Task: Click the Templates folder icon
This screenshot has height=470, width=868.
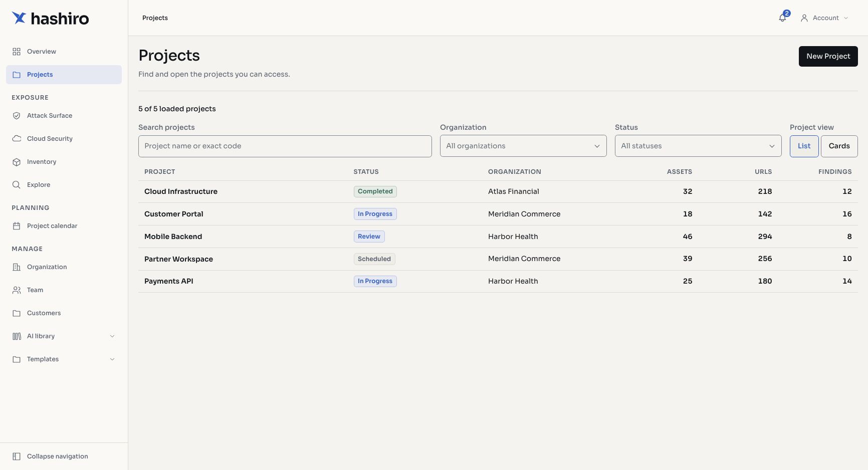Action: 17,359
